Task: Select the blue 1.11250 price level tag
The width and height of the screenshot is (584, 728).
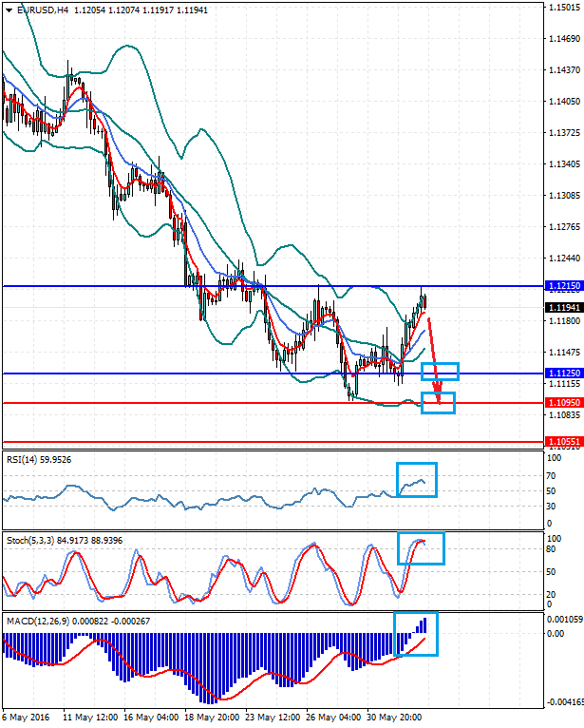Action: coord(564,374)
